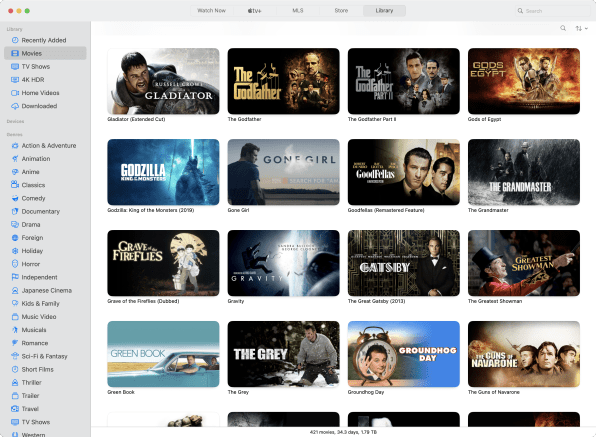
Task: Click the 'Gods of Egypt' title text
Action: pyautogui.click(x=484, y=119)
